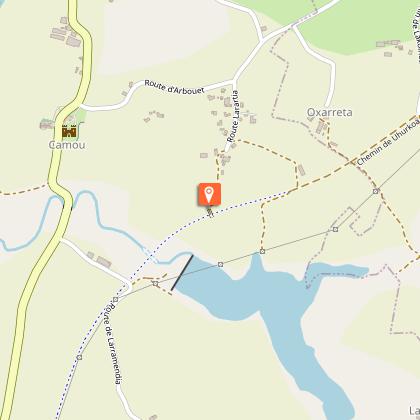
Task: Click the Route de Larramendia label
Action: 114,343
